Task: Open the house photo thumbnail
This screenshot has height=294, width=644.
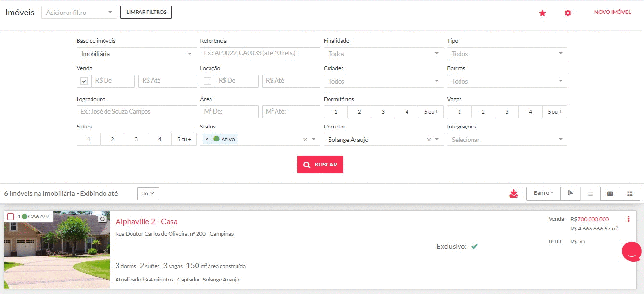Action: [x=57, y=250]
